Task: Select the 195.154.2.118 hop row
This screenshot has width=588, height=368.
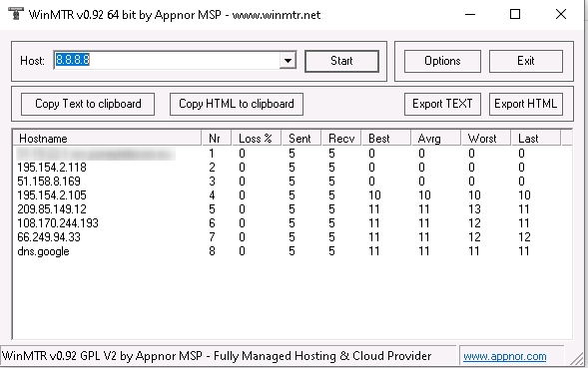Action: click(x=293, y=168)
